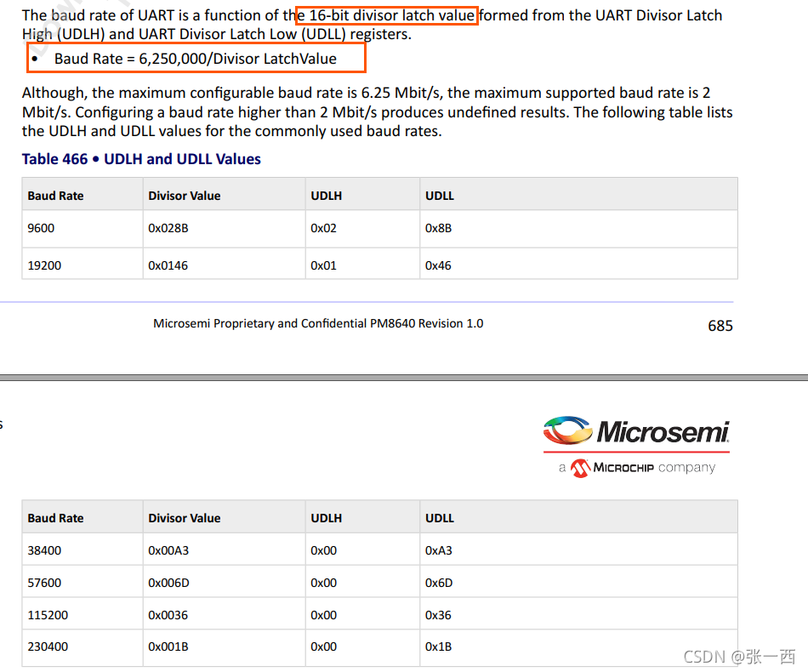Click the 57600 baud rate cell
Screen dimensions: 808x672
[82, 583]
